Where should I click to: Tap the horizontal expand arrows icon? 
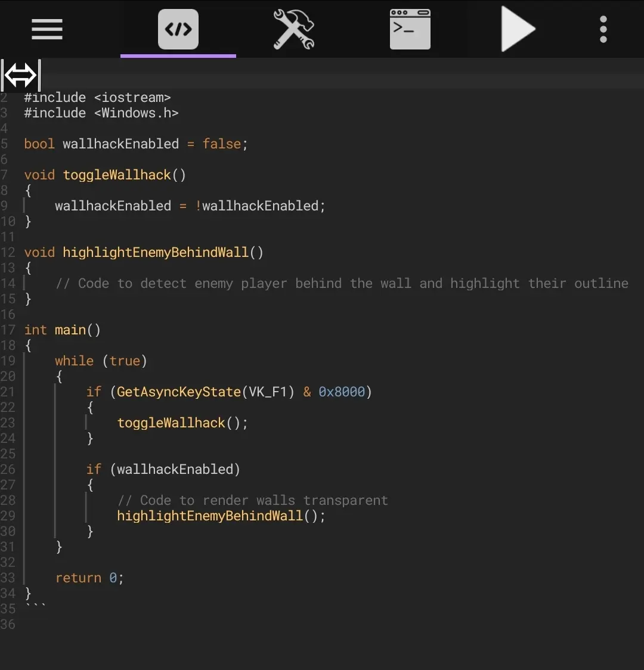click(x=20, y=75)
